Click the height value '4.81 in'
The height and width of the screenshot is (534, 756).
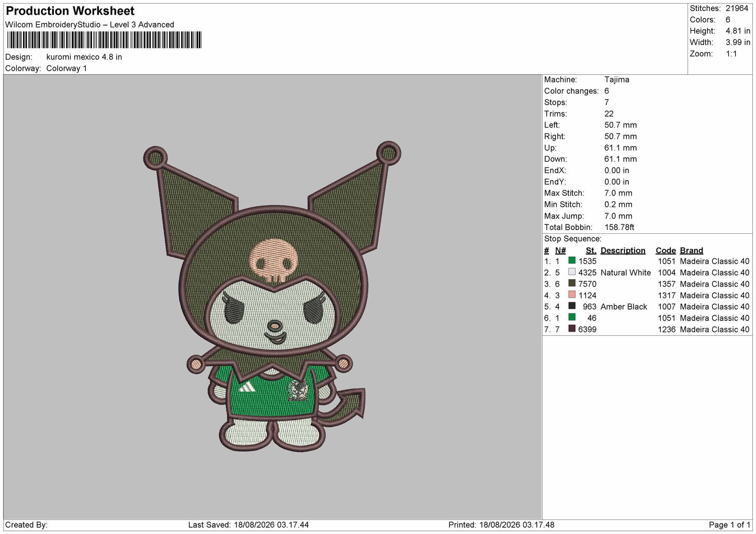click(738, 31)
